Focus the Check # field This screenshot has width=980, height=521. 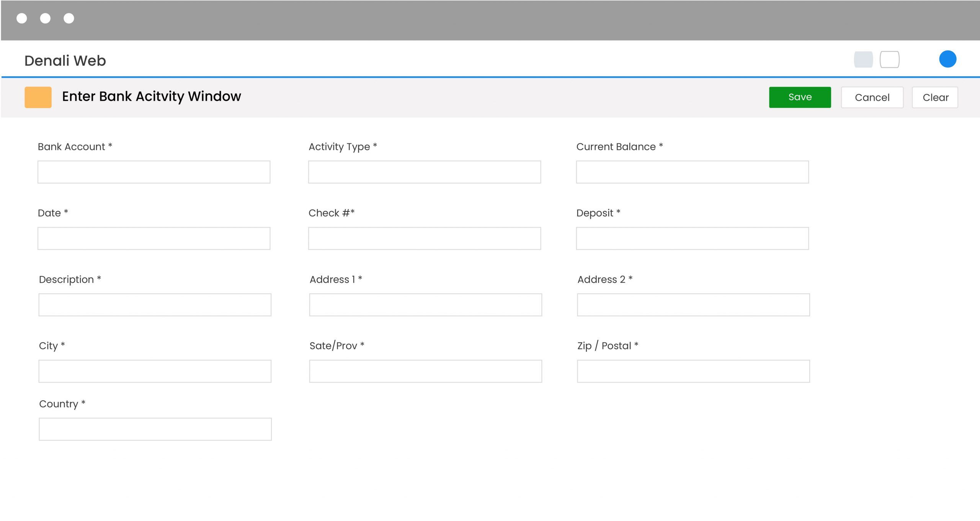click(x=425, y=238)
